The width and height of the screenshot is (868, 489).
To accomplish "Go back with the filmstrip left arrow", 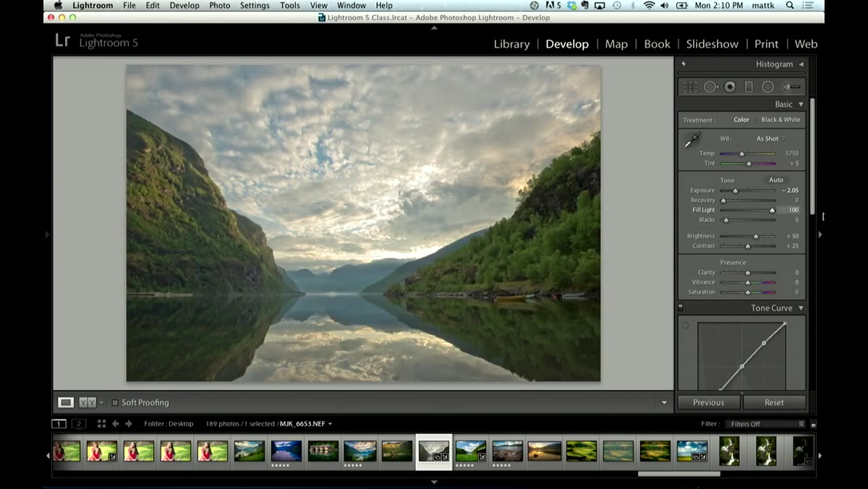I will pyautogui.click(x=115, y=424).
